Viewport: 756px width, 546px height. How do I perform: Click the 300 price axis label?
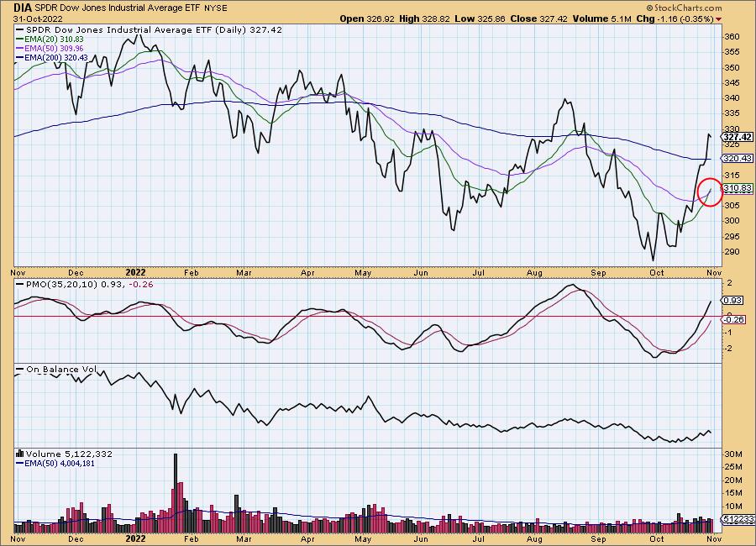[x=732, y=220]
